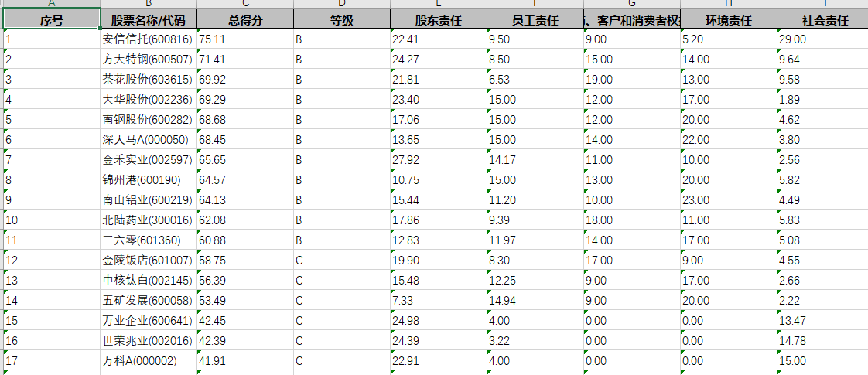This screenshot has height=375, width=868.
Task: Click column E header letter
Action: click(439, 4)
